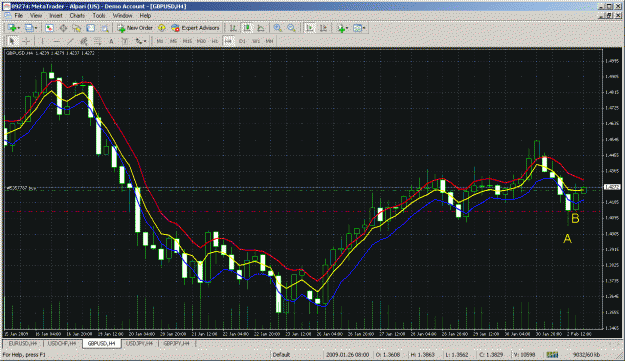Open the File menu
This screenshot has width=625, height=361.
tap(18, 16)
